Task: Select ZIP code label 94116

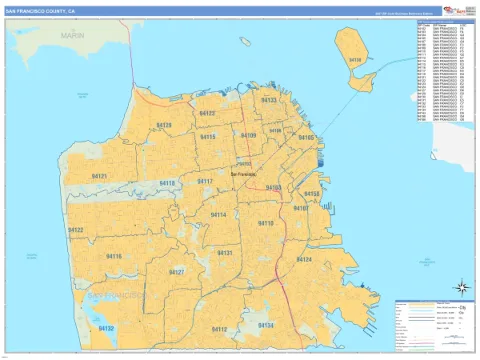Action: coord(114,256)
